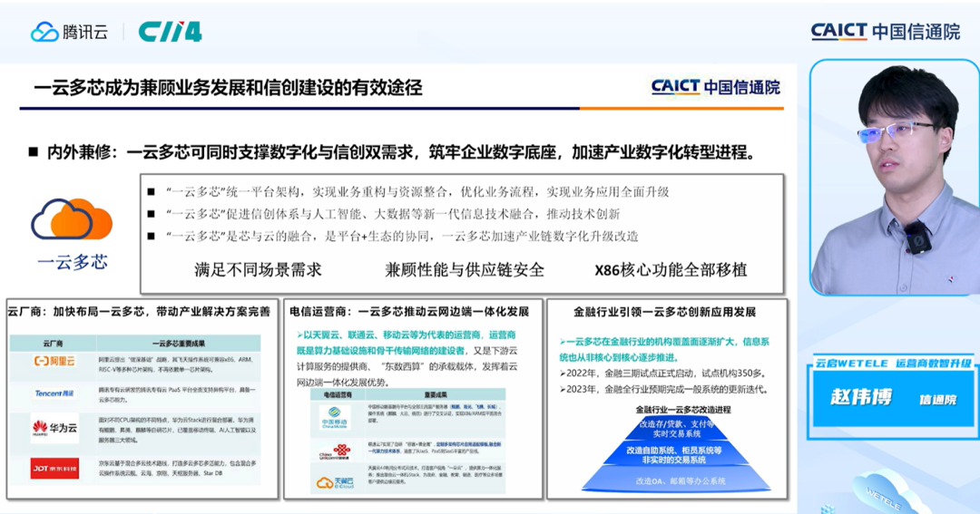Click the heading 金融行业引领一云多芯创新应用发展
The image size is (980, 514).
tap(665, 312)
